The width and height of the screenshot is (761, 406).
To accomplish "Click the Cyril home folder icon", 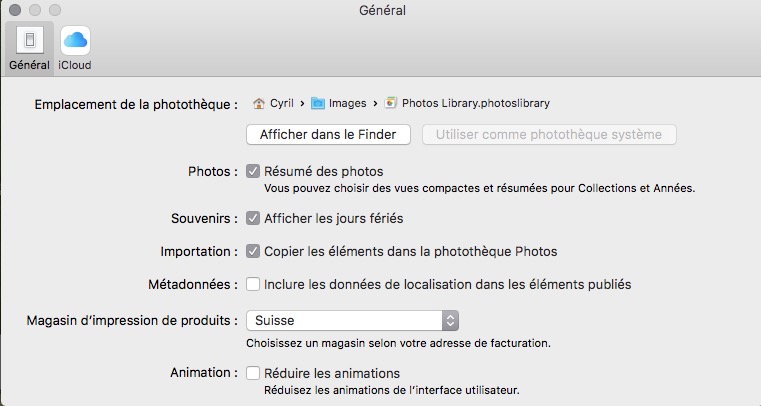I will pos(259,102).
